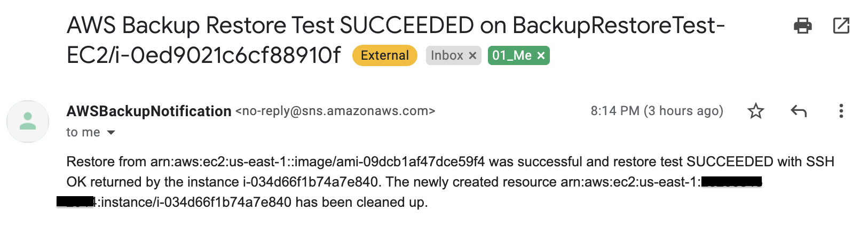Remove the 01_Me label with its X
Screen dimensions: 868x226
541,55
